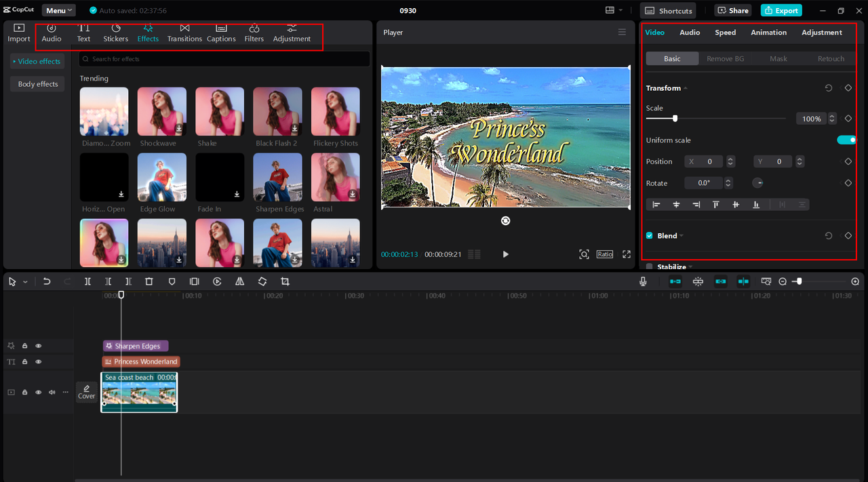The height and width of the screenshot is (482, 868).
Task: Click the timeline zoom slider handle
Action: pos(799,281)
